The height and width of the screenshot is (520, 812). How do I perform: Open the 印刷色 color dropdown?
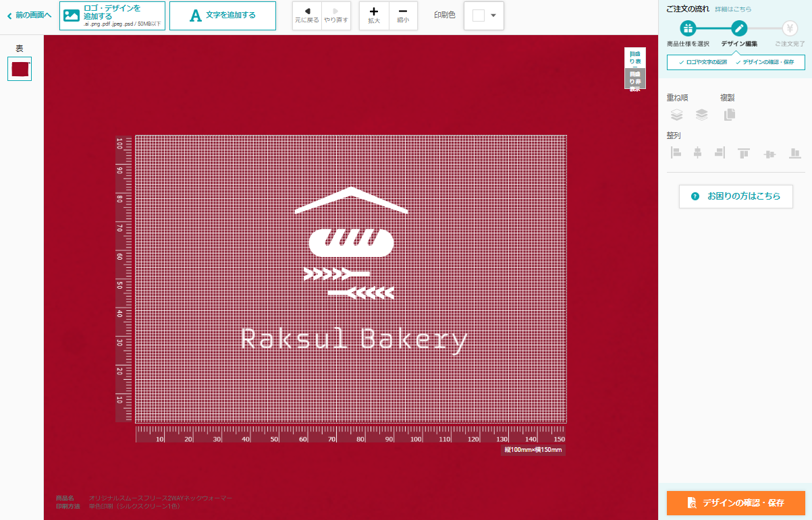coord(484,16)
